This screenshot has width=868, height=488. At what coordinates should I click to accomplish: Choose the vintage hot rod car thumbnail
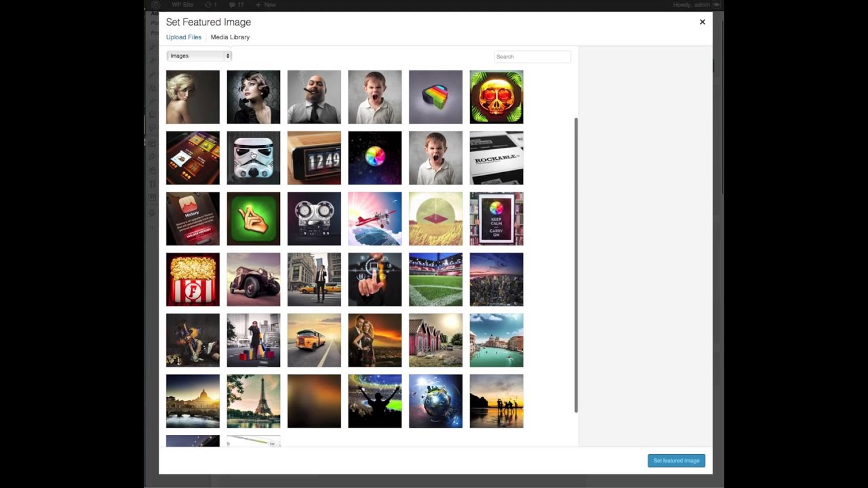(x=254, y=279)
